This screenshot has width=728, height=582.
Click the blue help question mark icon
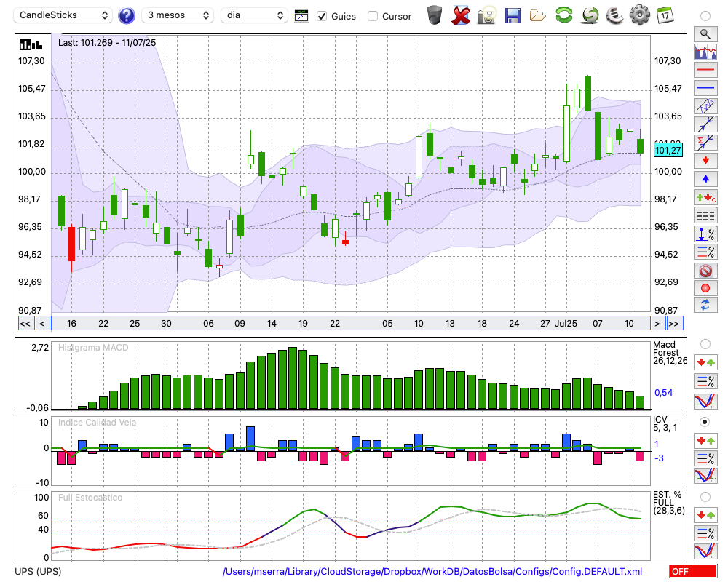point(126,16)
